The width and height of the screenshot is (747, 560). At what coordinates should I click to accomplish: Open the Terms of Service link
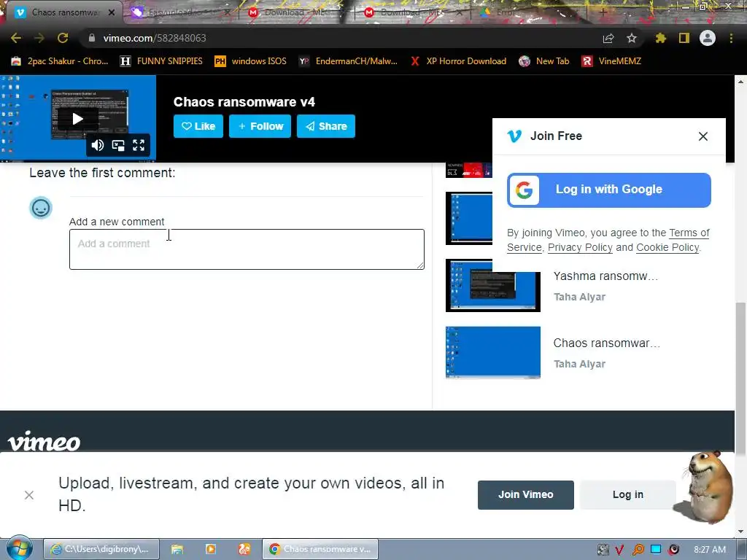(x=689, y=233)
